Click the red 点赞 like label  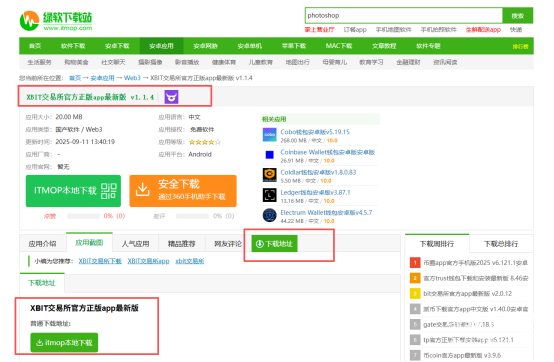[x=50, y=216]
